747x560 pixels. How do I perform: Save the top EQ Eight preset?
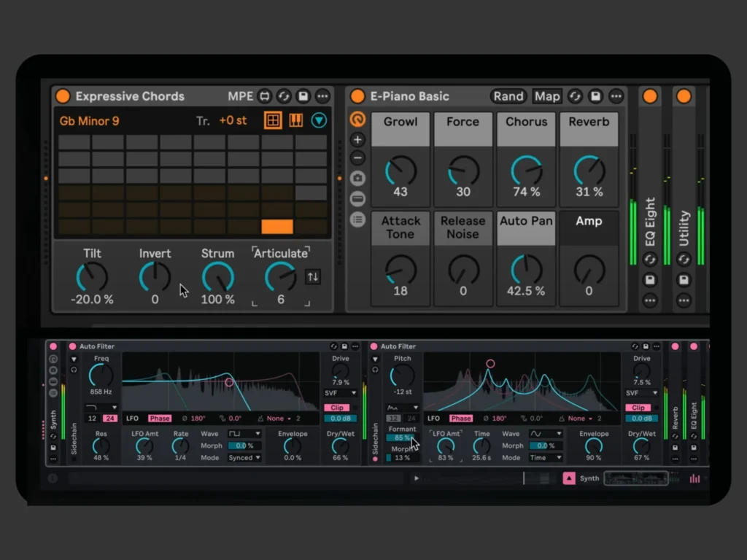tap(650, 280)
